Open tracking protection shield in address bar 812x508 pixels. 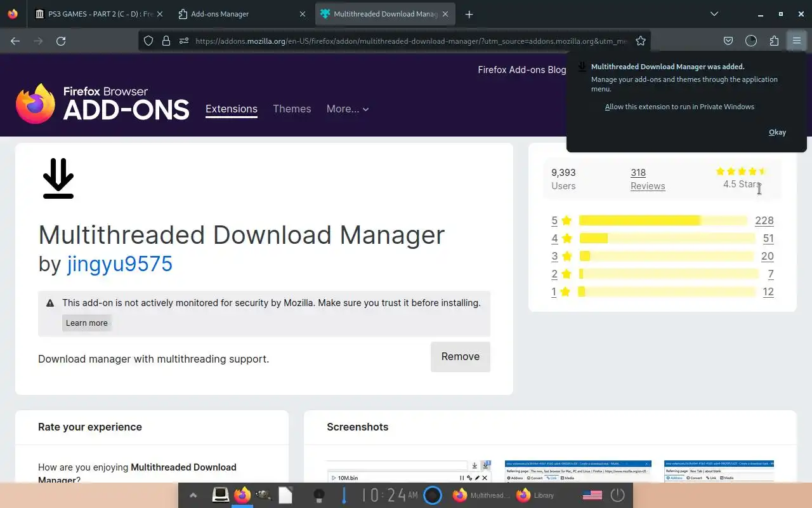(148, 41)
